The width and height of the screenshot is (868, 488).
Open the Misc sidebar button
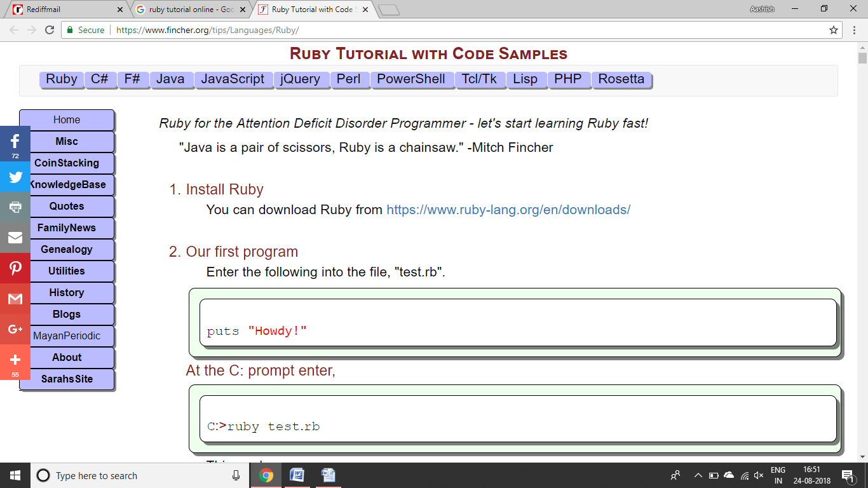tap(67, 141)
